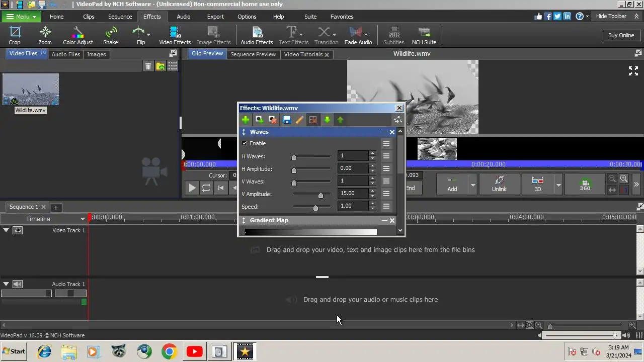Increase H Waves value stepper up
The height and width of the screenshot is (362, 644).
(x=372, y=153)
